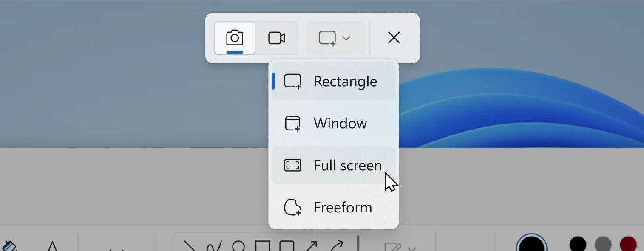Pick Freeform snip mode

[343, 207]
